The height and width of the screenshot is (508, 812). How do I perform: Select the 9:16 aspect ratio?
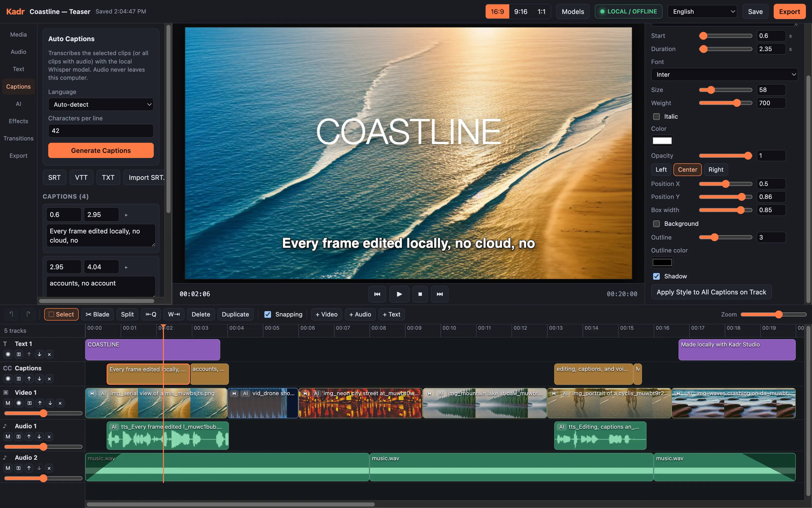point(520,11)
